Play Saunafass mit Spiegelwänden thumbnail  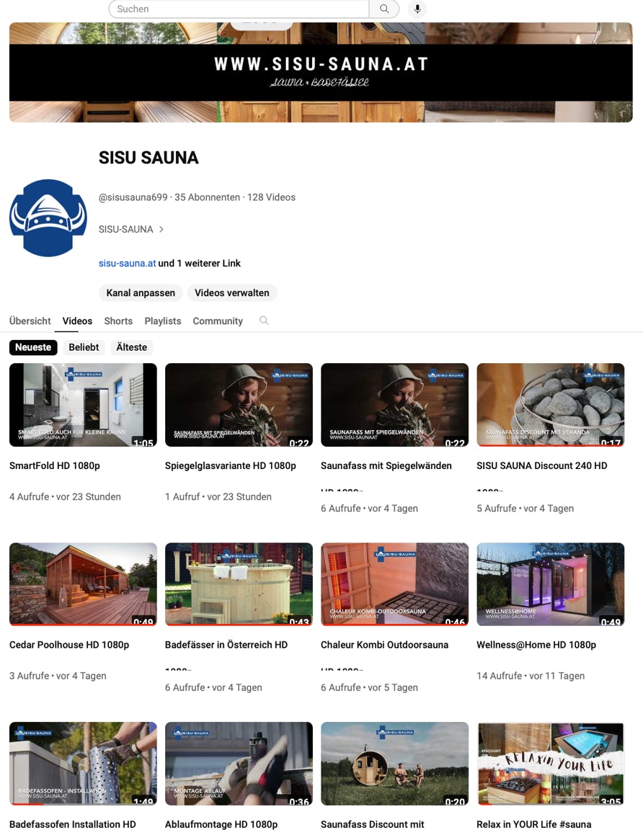(395, 405)
